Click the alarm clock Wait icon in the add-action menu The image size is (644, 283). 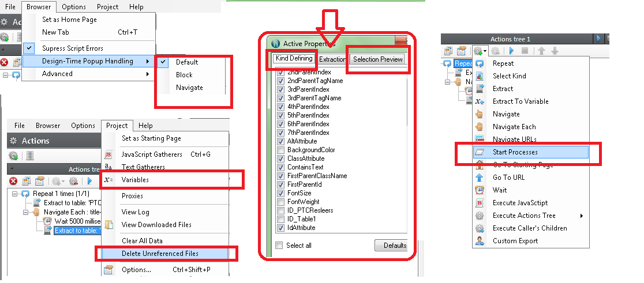(480, 190)
